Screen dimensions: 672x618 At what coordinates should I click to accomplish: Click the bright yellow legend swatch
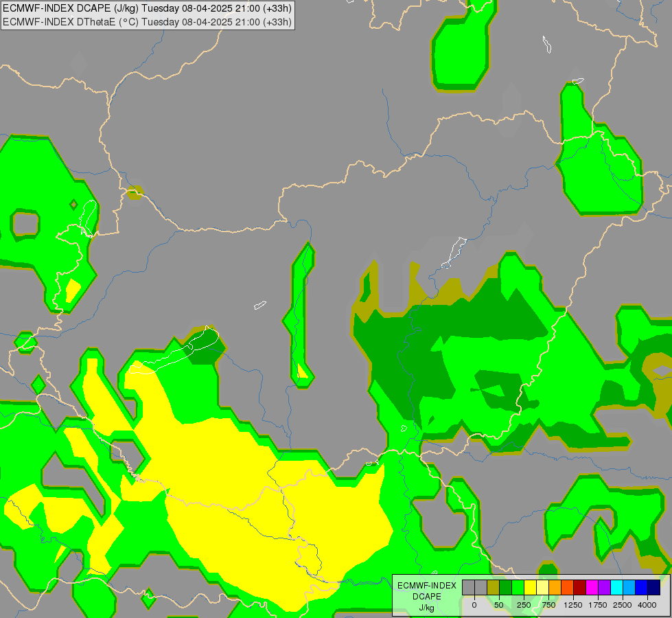(x=530, y=587)
